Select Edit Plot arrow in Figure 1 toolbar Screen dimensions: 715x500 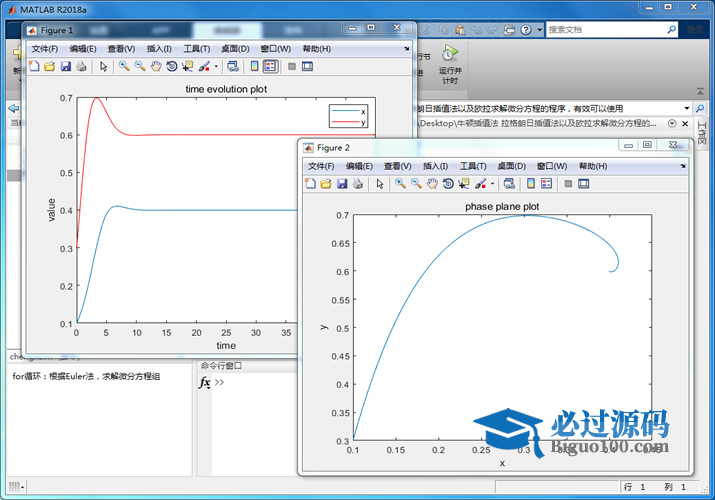(x=104, y=67)
